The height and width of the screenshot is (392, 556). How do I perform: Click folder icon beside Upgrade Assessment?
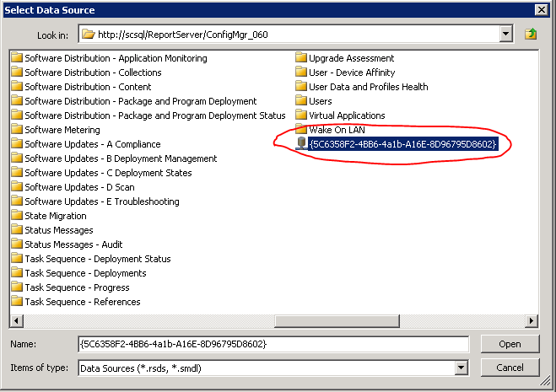tap(301, 57)
